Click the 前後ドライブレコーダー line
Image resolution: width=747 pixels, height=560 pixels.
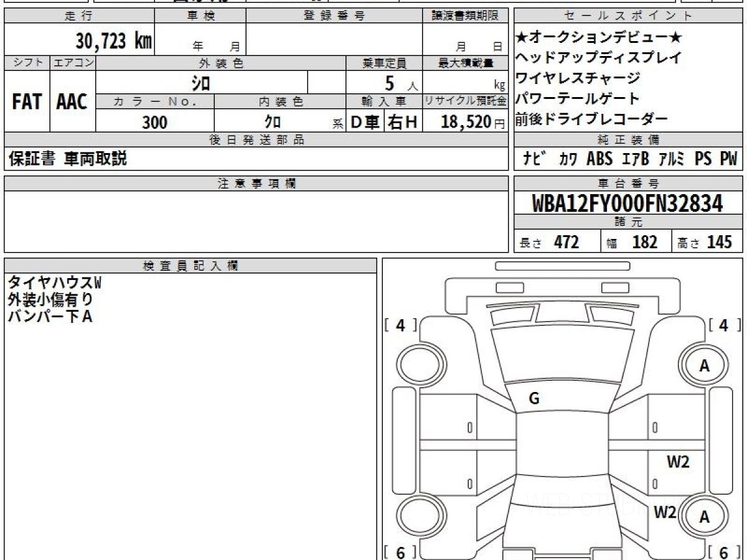(592, 119)
